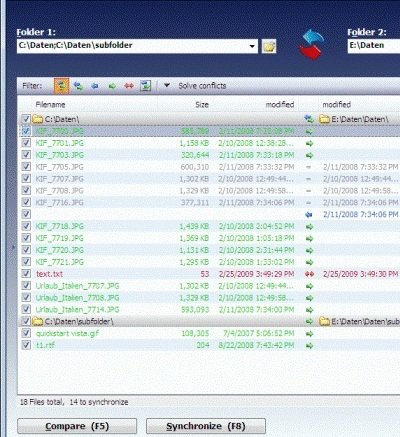Select the KIF_7718.JPG file name
The image size is (400, 437).
pyautogui.click(x=59, y=226)
